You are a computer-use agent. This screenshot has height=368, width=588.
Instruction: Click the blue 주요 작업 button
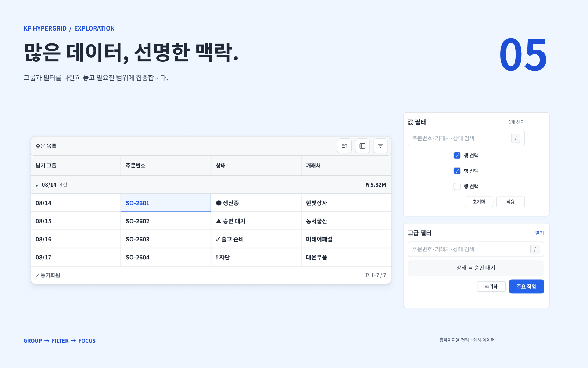tap(526, 286)
